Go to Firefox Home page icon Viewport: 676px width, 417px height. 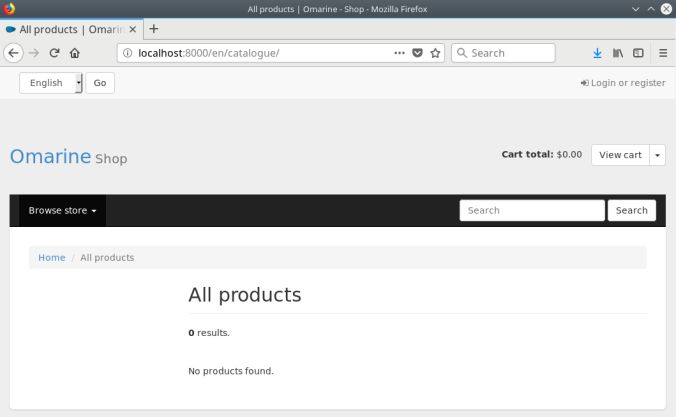[75, 53]
